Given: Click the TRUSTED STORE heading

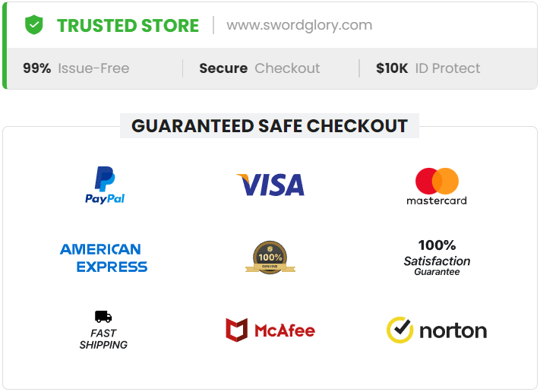Looking at the screenshot, I should tap(128, 26).
